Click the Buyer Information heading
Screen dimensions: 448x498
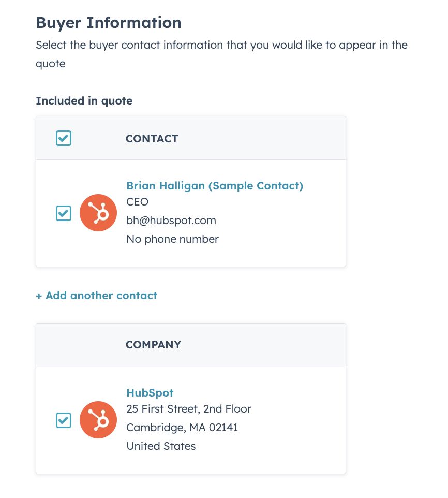[x=109, y=23]
